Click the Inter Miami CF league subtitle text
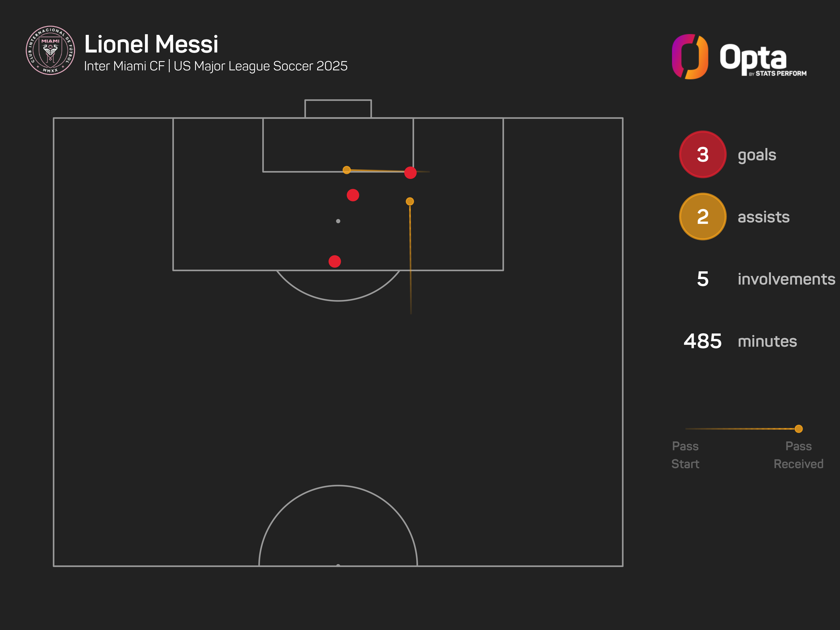Screen dimensions: 840x630 216,66
